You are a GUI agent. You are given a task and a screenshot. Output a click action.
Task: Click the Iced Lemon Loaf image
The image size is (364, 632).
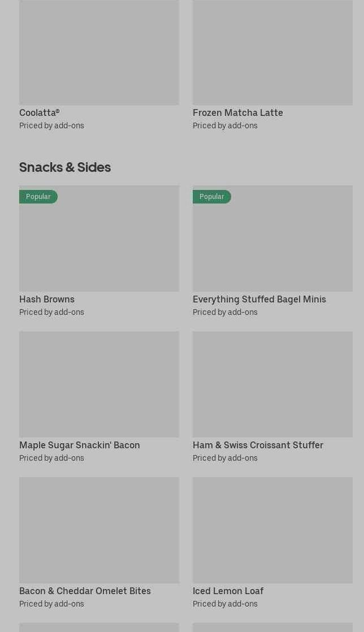272,530
